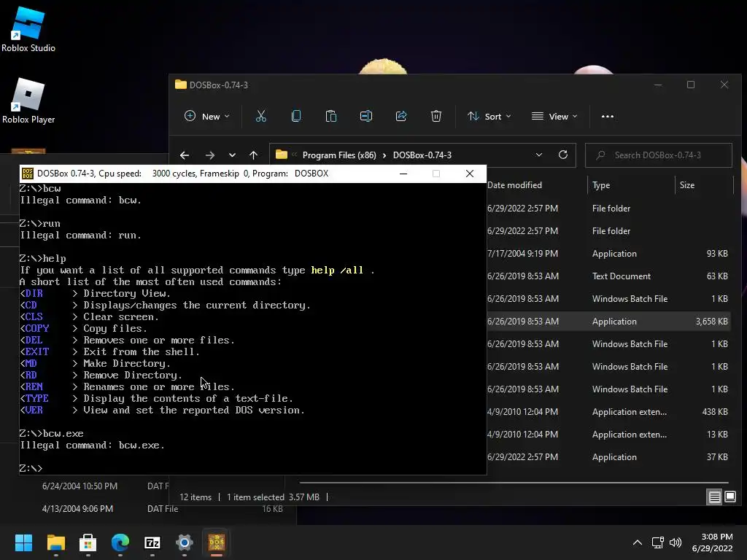
Task: Switch to details view layout icon
Action: (715, 497)
